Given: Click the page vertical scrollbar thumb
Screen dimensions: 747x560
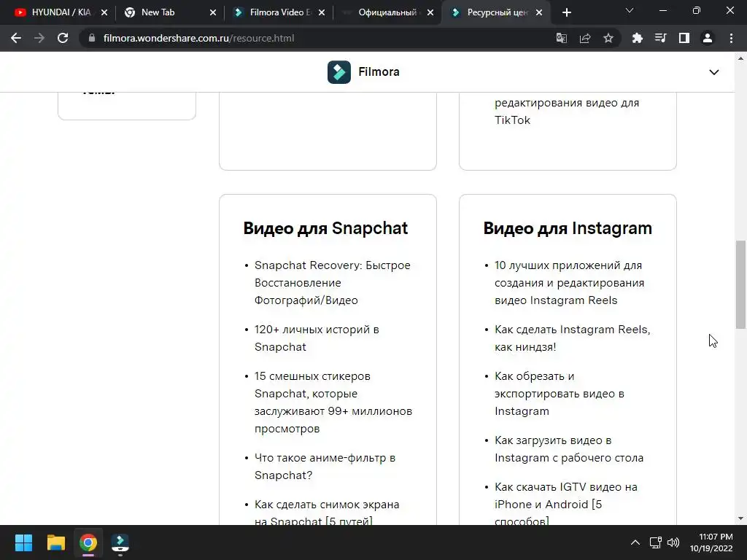Looking at the screenshot, I should coord(740,284).
